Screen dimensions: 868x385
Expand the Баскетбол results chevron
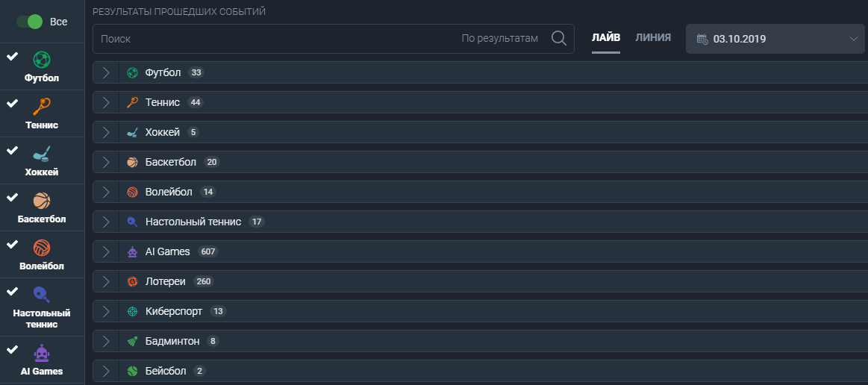coord(106,162)
